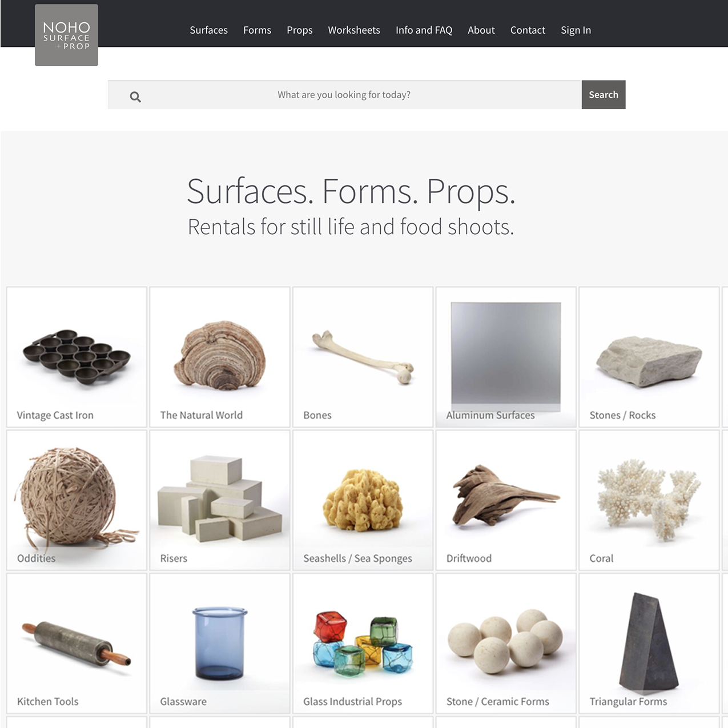Click the Sign In link

point(576,30)
